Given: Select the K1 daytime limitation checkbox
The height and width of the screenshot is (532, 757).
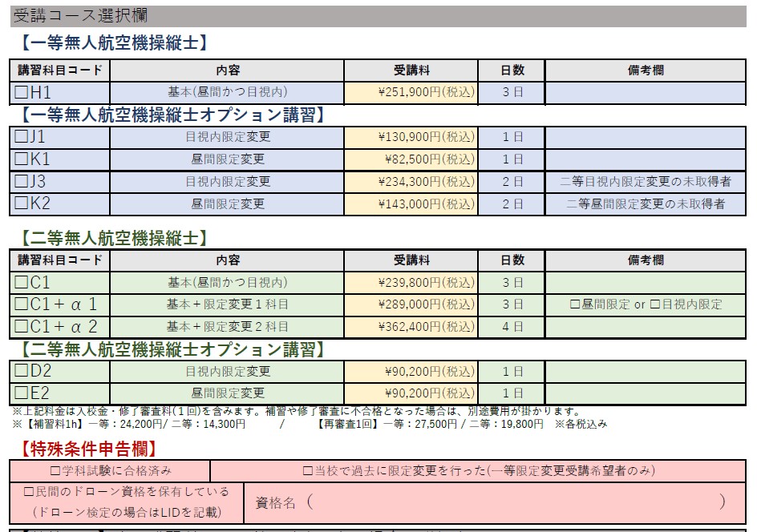Looking at the screenshot, I should (x=22, y=159).
